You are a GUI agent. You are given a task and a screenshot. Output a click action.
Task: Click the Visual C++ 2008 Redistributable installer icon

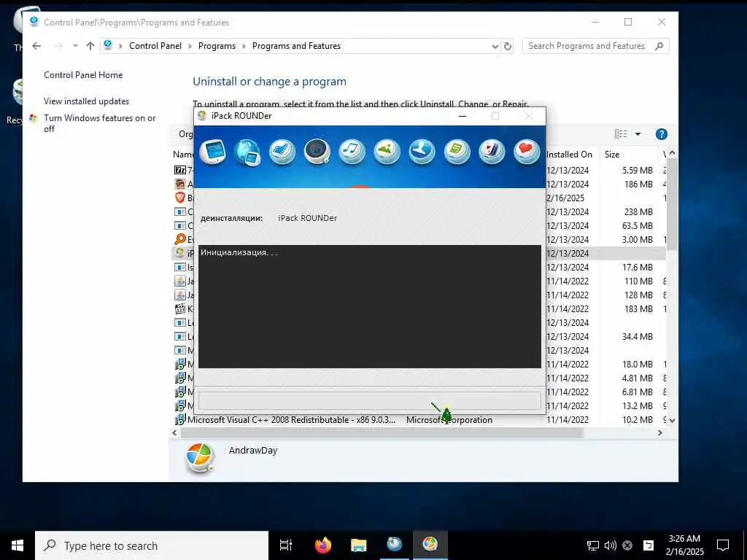180,419
